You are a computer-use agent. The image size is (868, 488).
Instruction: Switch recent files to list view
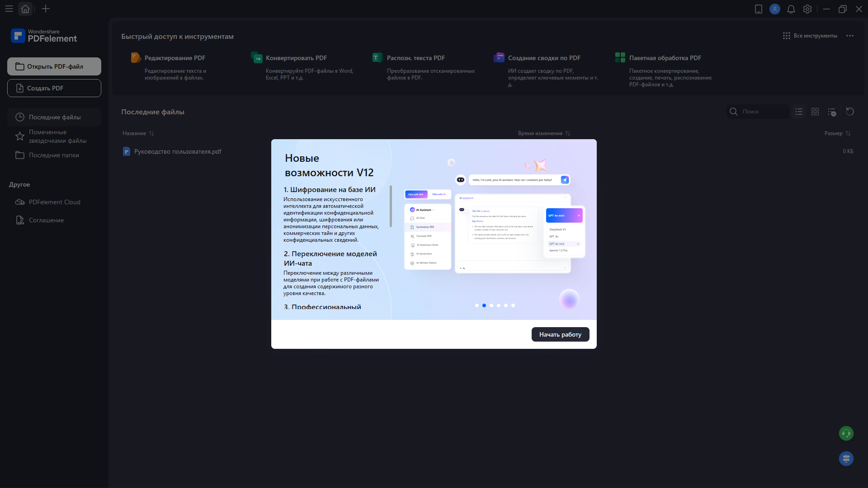point(799,112)
